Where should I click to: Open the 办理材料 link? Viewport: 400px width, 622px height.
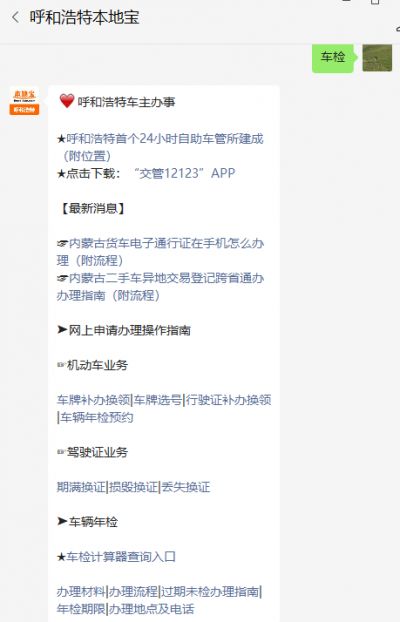click(x=81, y=592)
